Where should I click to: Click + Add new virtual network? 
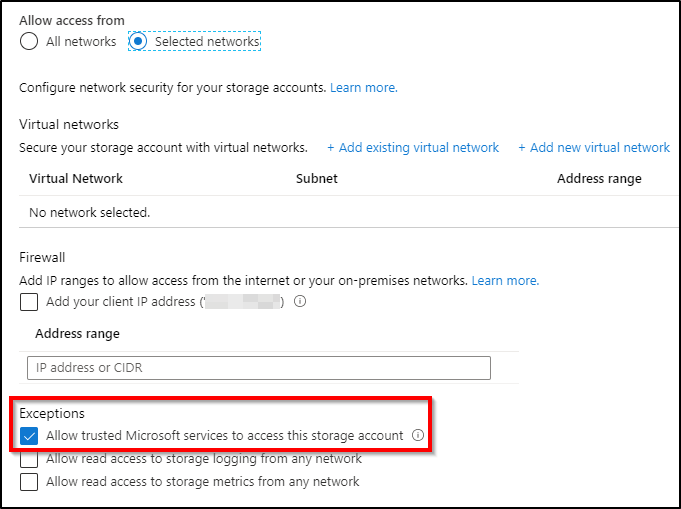pos(594,148)
